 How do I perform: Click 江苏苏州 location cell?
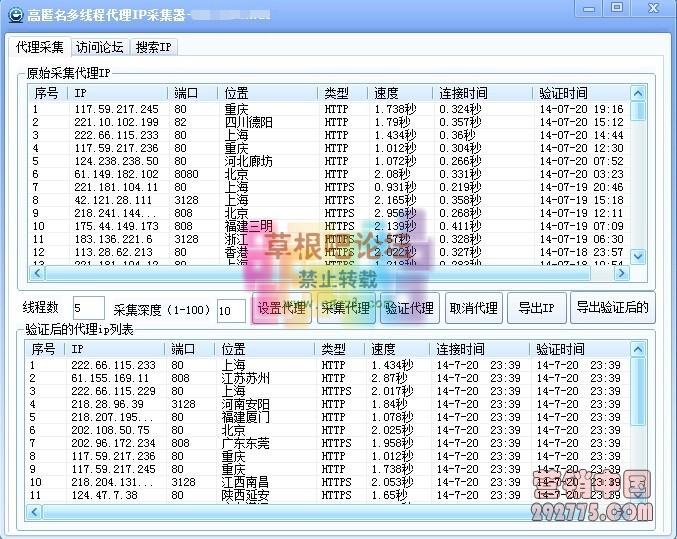tap(245, 378)
